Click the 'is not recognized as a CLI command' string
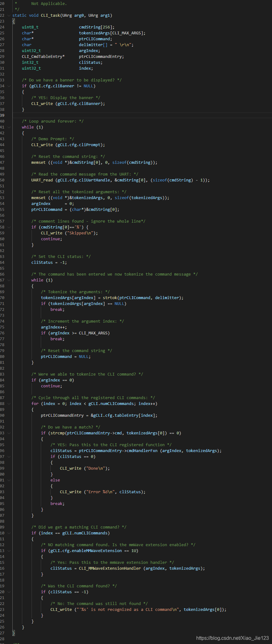The width and height of the screenshot is (272, 644). tap(128, 610)
